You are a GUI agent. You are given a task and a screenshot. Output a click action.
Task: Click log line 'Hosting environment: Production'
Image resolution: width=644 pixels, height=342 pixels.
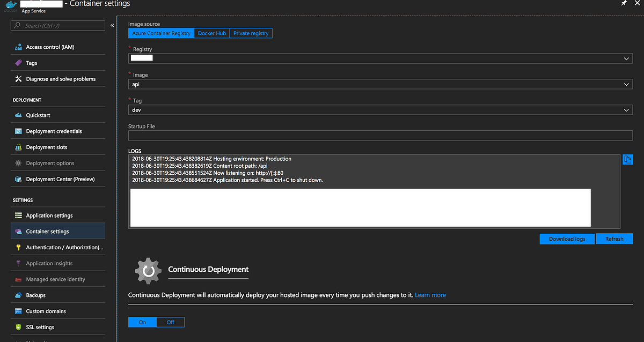[212, 159]
